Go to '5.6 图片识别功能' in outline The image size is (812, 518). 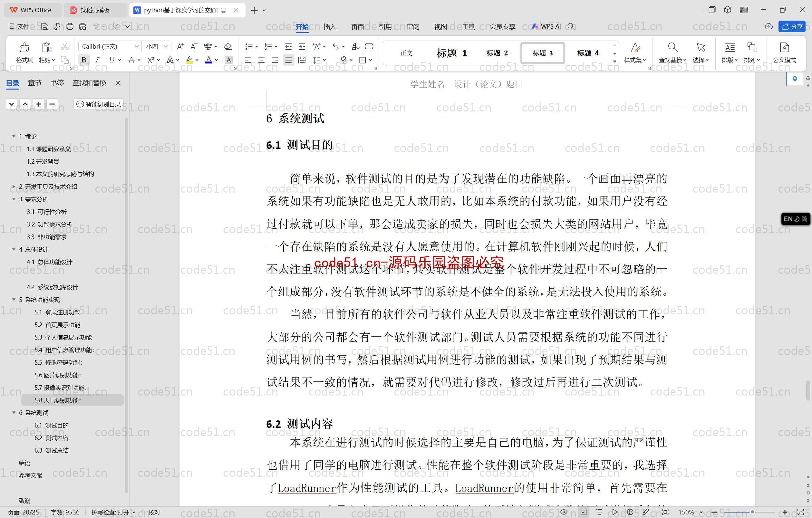pyautogui.click(x=57, y=375)
